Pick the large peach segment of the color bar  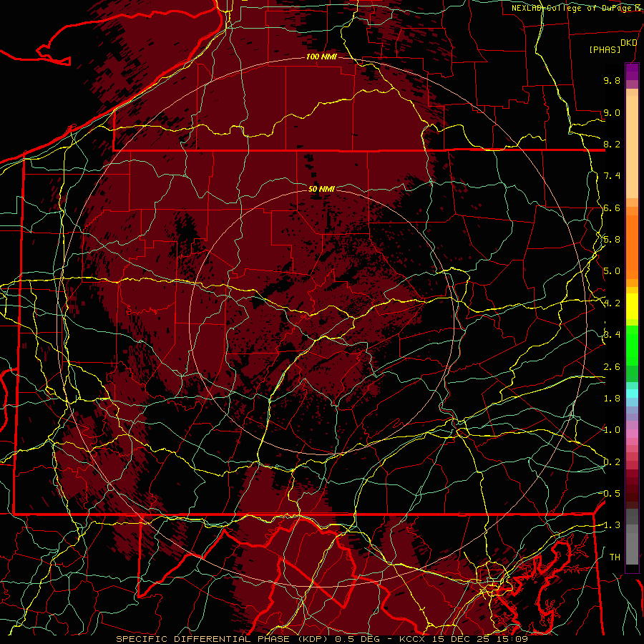(x=632, y=148)
